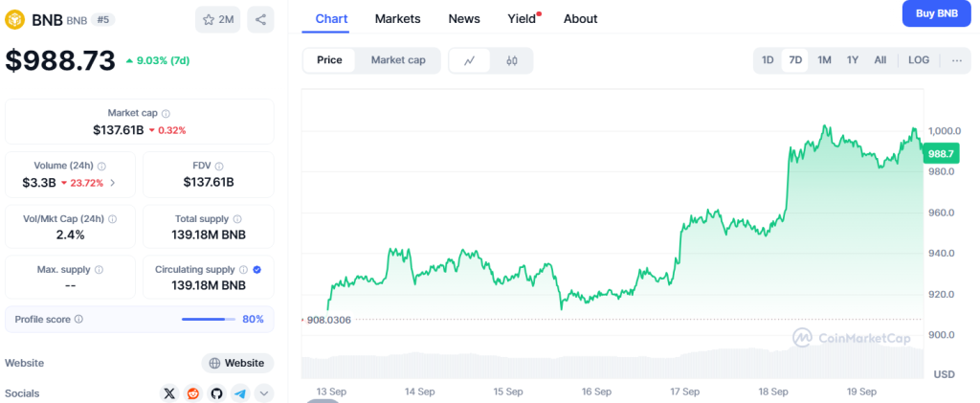Open the X (Twitter) social link
The image size is (980, 403).
point(169,393)
